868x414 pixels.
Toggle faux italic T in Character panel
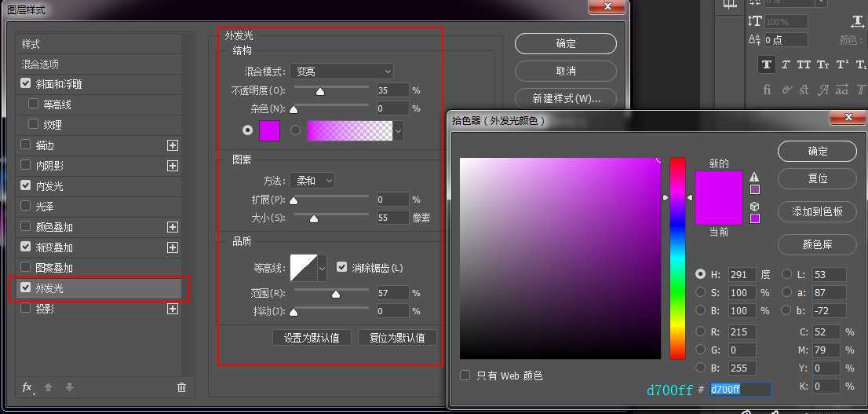[785, 64]
